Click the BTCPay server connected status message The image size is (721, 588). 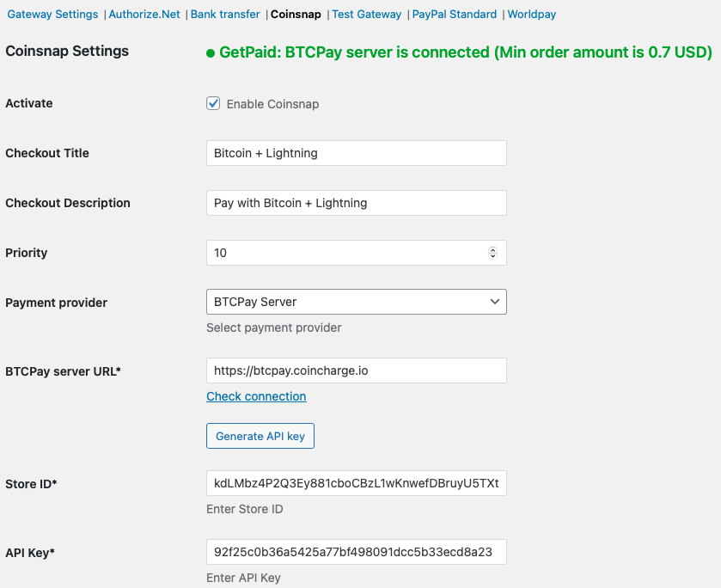(465, 52)
